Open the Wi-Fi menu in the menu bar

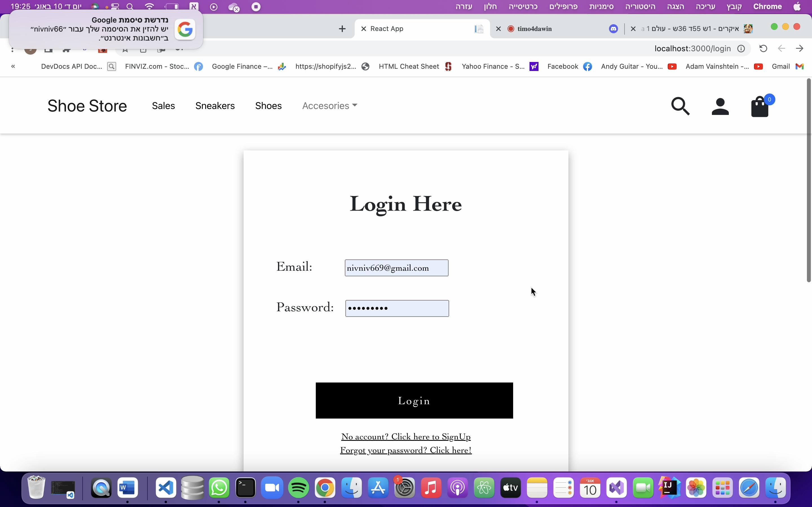click(x=150, y=6)
